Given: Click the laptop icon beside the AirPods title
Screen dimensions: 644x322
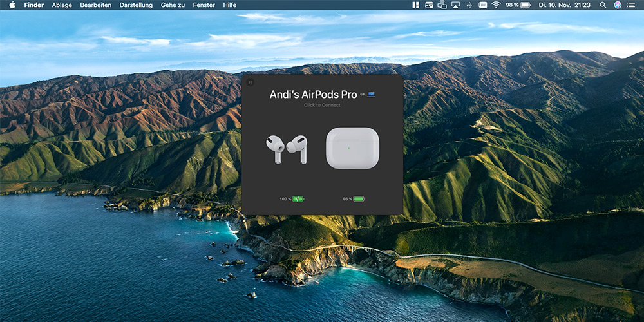Looking at the screenshot, I should click(x=372, y=95).
